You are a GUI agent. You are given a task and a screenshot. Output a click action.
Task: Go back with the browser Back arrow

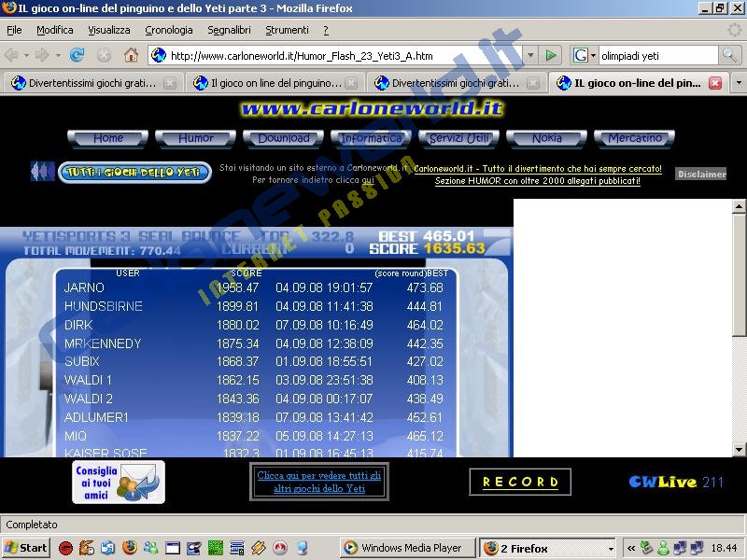[10, 56]
